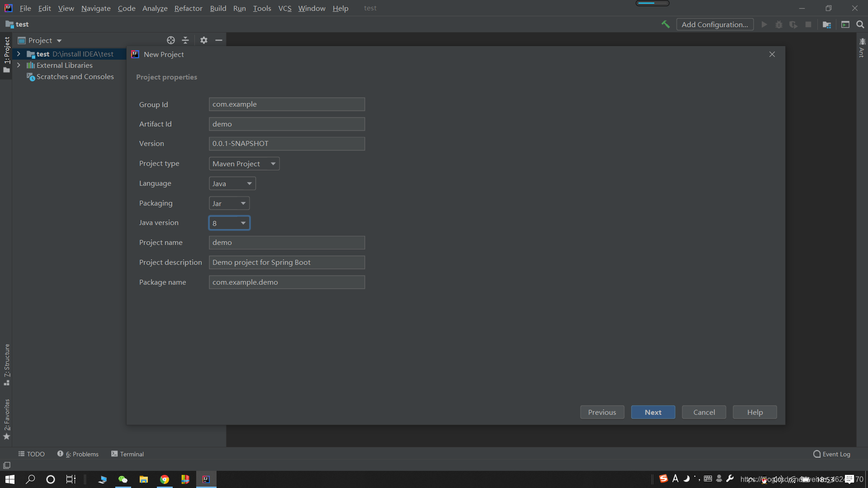Click the Run with Coverage icon
This screenshot has width=868, height=488.
coord(793,24)
